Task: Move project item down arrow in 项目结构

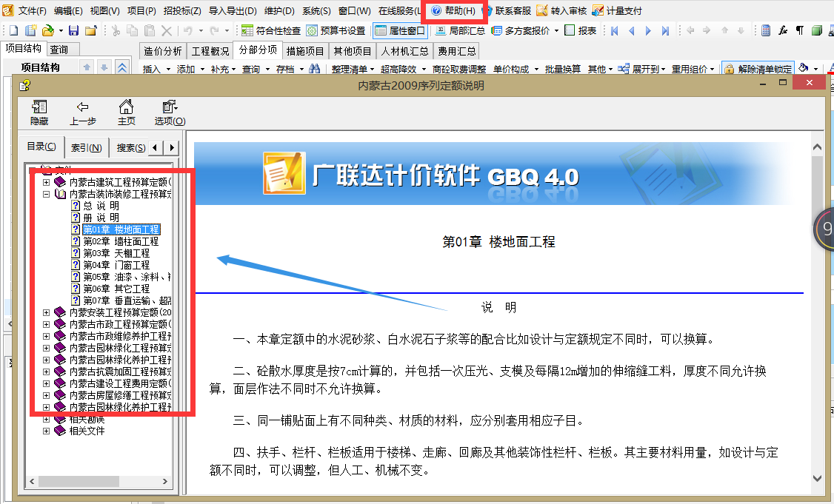Action: pyautogui.click(x=104, y=67)
